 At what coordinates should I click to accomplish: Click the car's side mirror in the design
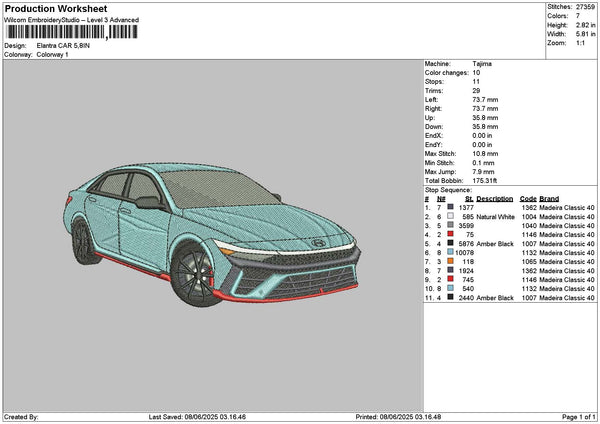coord(148,202)
